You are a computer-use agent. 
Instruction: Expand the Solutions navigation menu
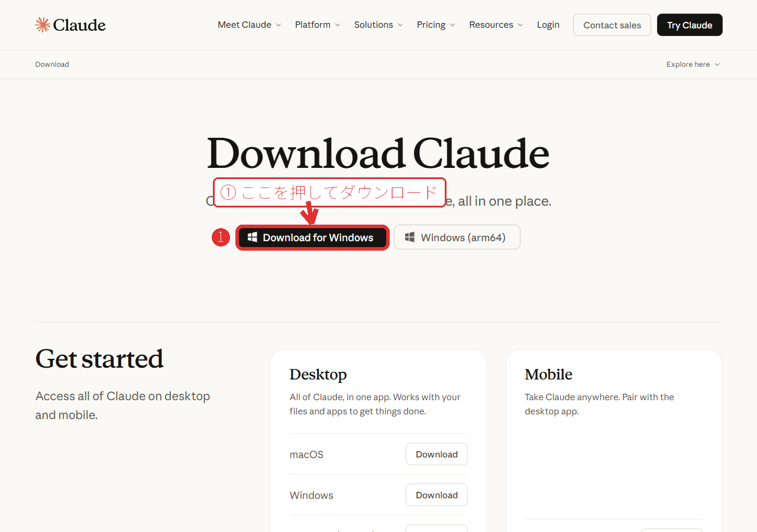378,25
